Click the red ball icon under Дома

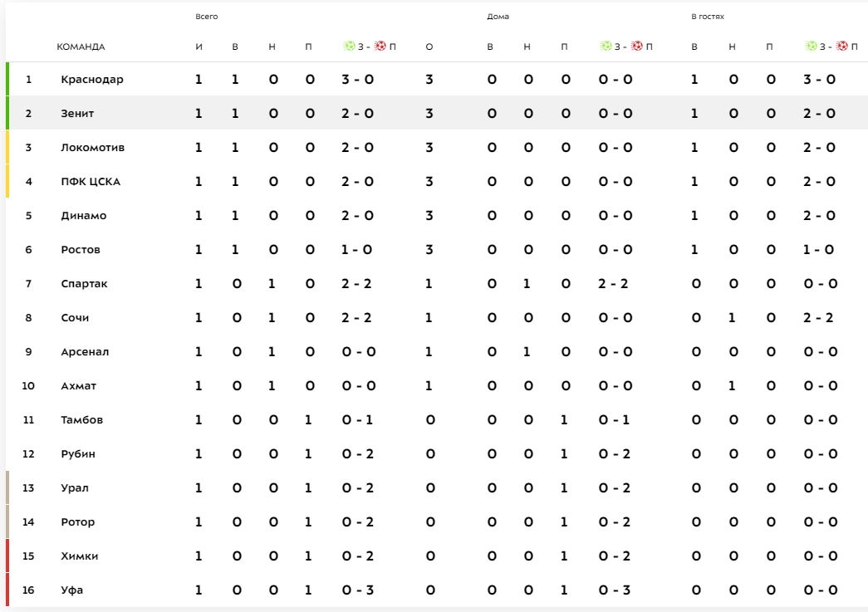637,46
